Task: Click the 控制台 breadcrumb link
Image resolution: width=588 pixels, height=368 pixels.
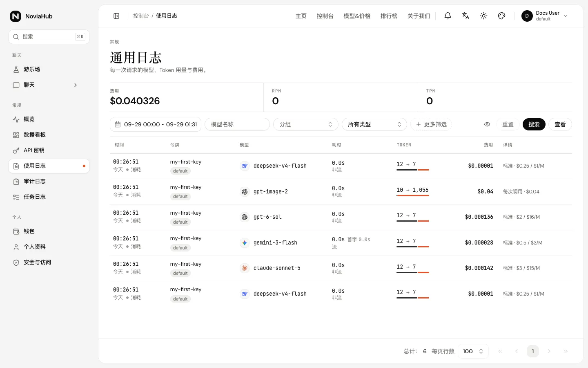Action: (141, 16)
